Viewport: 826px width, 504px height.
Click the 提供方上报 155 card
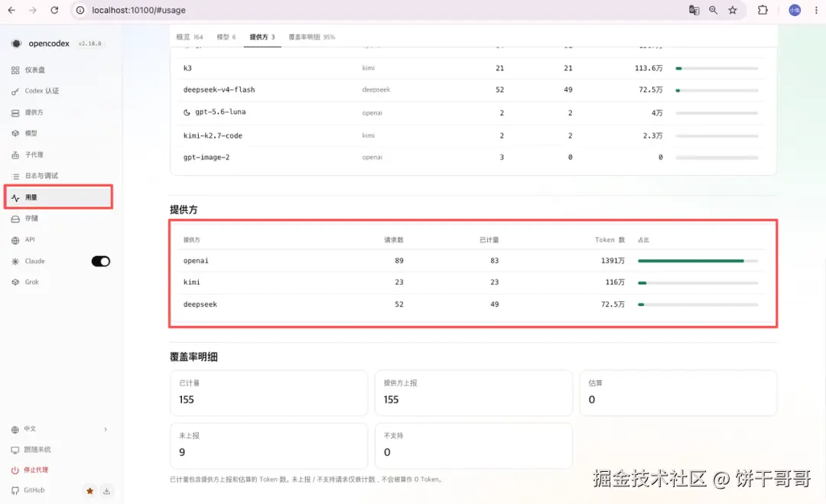pos(473,393)
